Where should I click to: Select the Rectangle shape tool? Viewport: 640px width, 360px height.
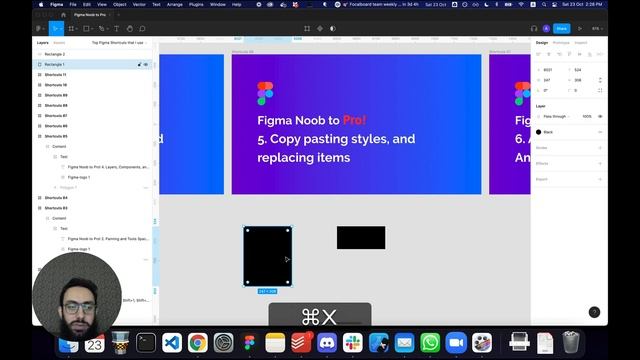(x=86, y=29)
